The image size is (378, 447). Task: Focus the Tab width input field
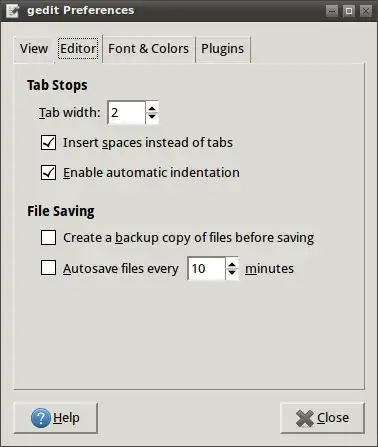(127, 113)
